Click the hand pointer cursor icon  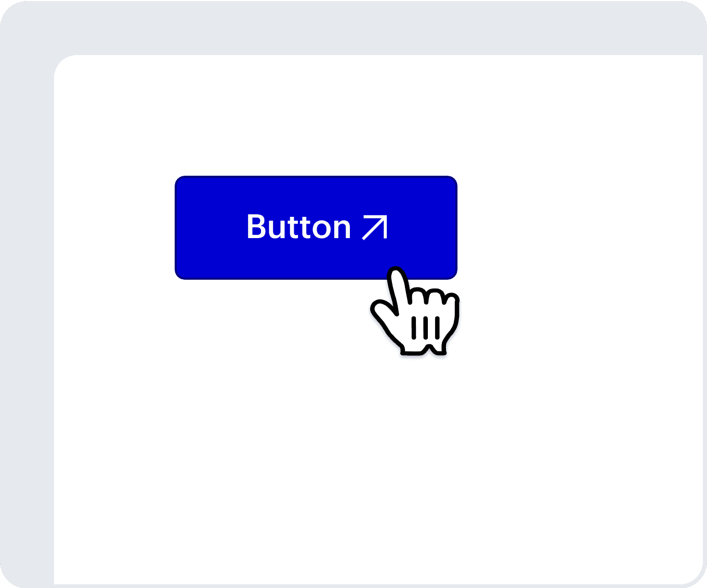tap(415, 311)
